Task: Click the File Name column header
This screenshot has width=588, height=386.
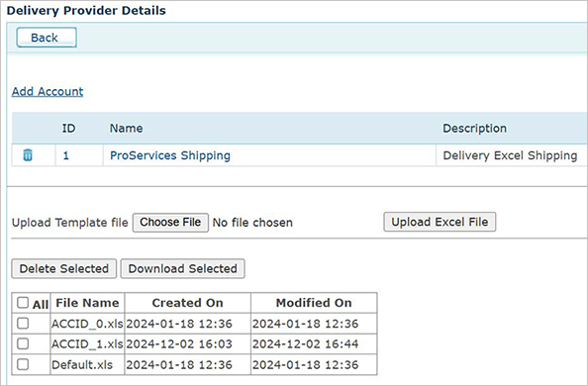Action: (87, 303)
